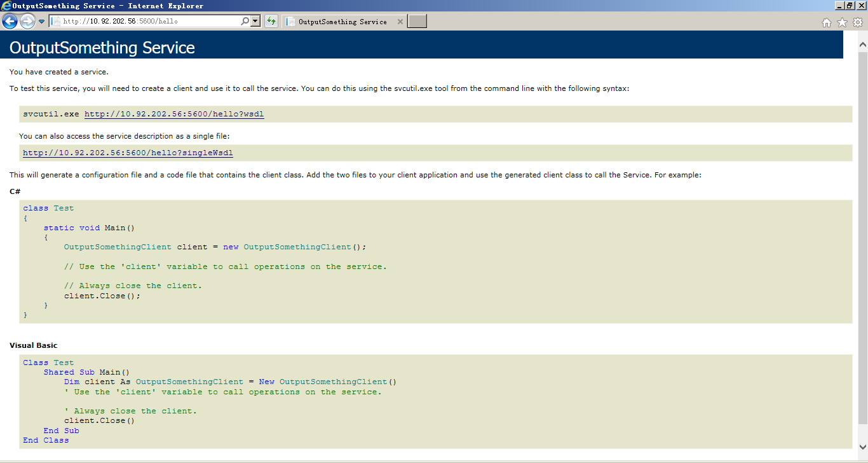
Task: Restore down the Internet Explorer window
Action: click(x=850, y=6)
